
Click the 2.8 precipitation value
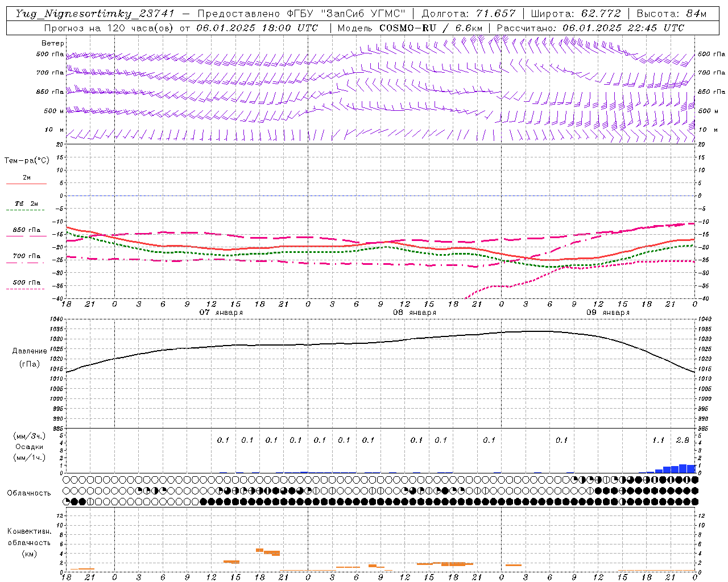pos(682,440)
